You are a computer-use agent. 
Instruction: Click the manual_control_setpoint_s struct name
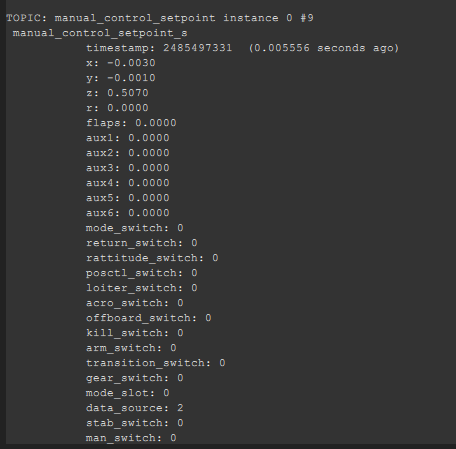100,33
